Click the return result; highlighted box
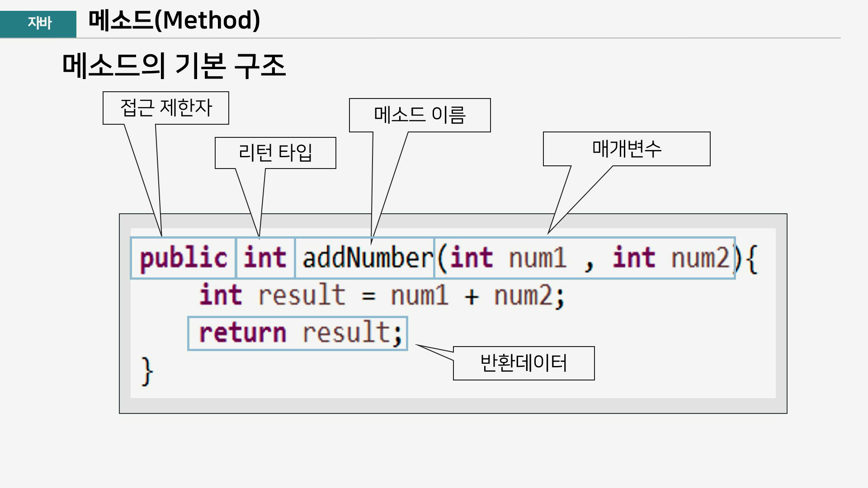This screenshot has height=488, width=868. click(297, 333)
